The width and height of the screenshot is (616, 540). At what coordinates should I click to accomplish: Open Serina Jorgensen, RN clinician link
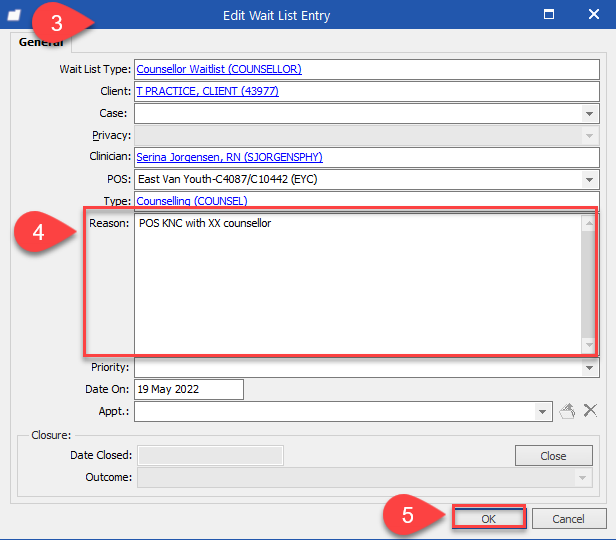tap(229, 157)
